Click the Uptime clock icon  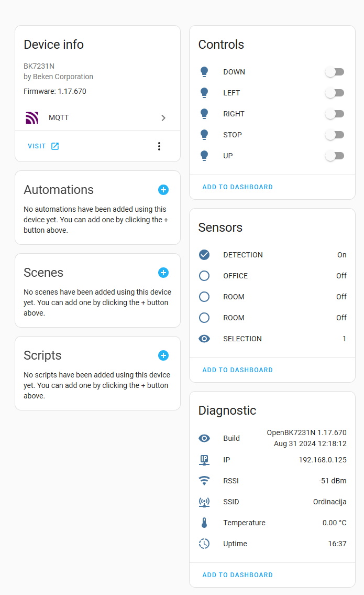click(x=204, y=544)
